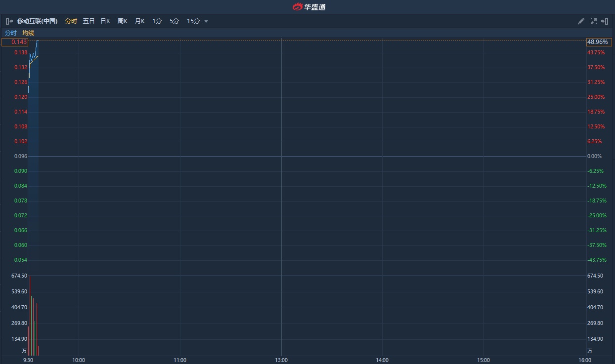Collapse the left side panel icon
Viewport: 615px width, 364px height.
(9, 21)
